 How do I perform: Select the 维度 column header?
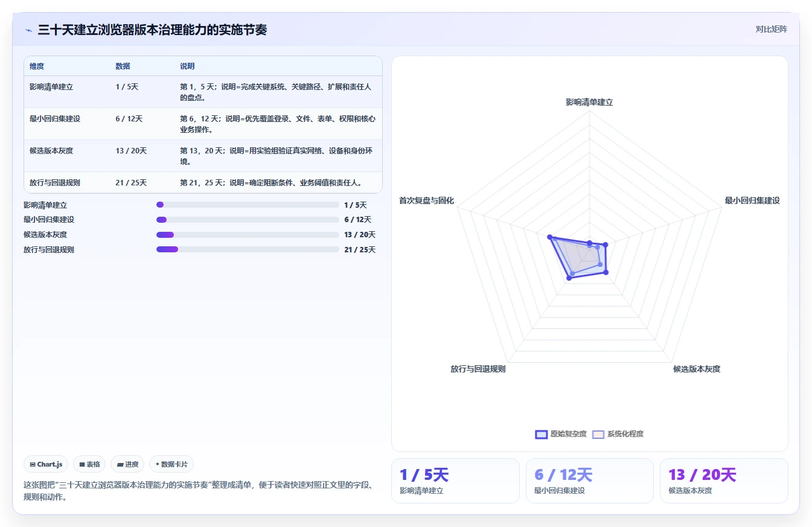(37, 66)
